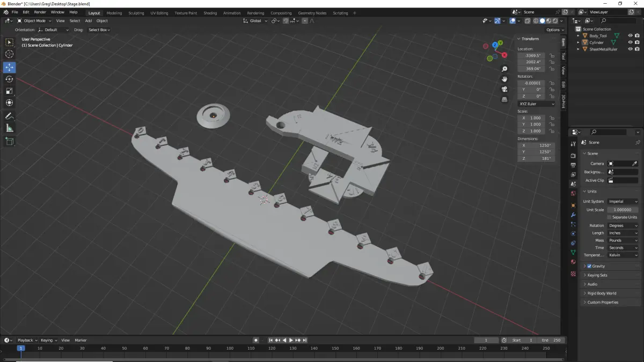Enable the Separate Units checkbox
The image size is (644, 362).
pos(610,217)
